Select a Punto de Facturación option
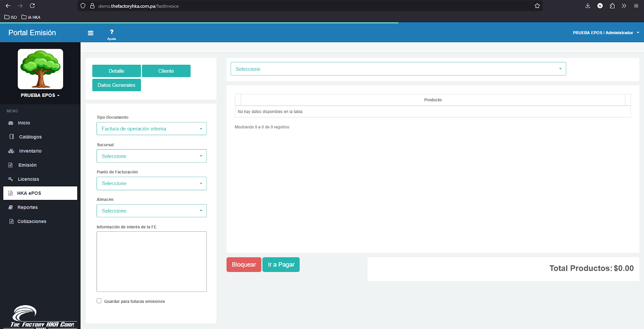Screen dimensions: 644x329 coord(151,183)
